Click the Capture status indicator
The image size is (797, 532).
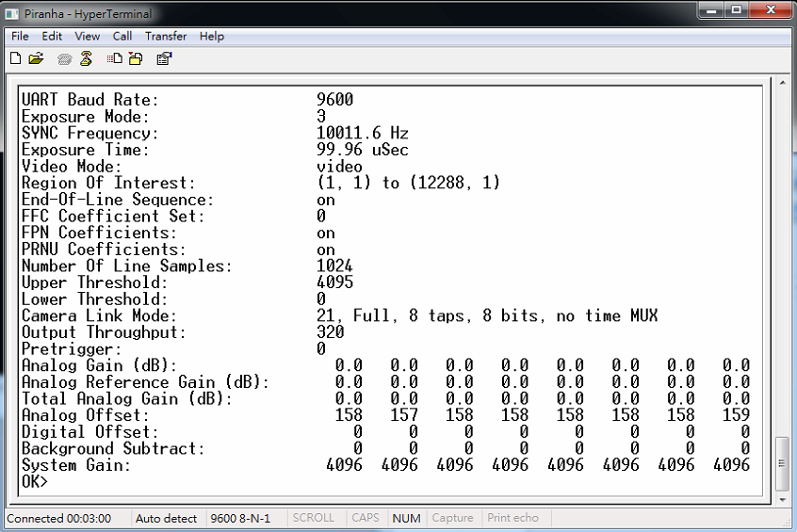[x=453, y=518]
